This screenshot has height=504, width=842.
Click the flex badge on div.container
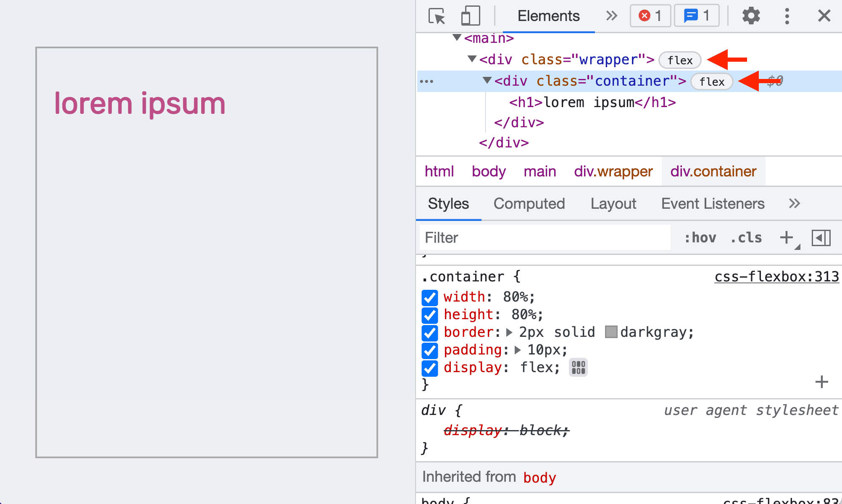(711, 81)
